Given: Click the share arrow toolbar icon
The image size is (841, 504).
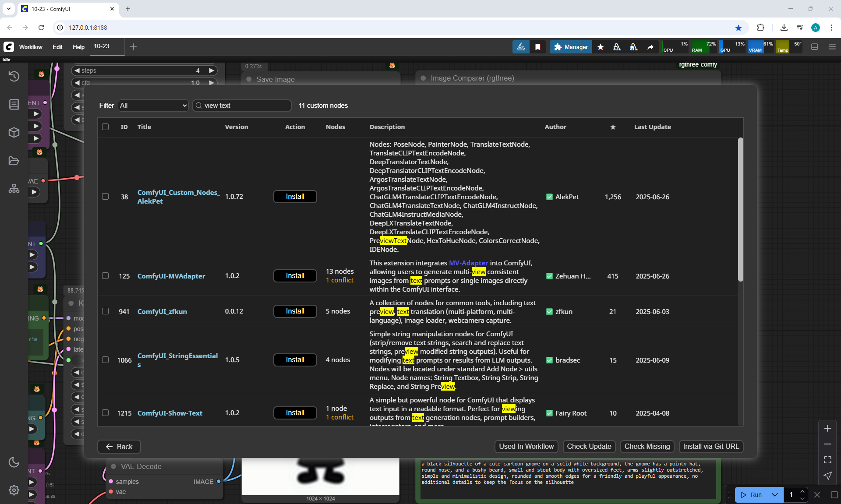Looking at the screenshot, I should pyautogui.click(x=650, y=47).
